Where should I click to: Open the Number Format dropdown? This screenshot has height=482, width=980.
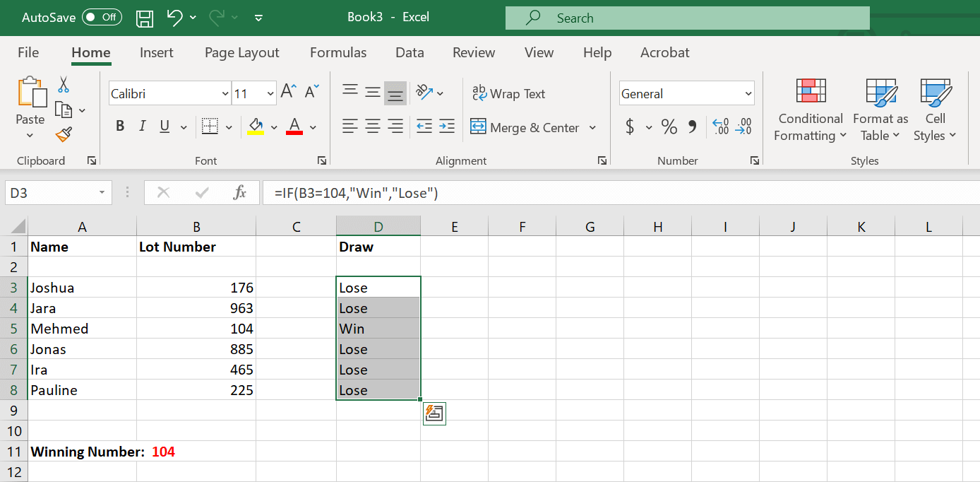point(747,93)
